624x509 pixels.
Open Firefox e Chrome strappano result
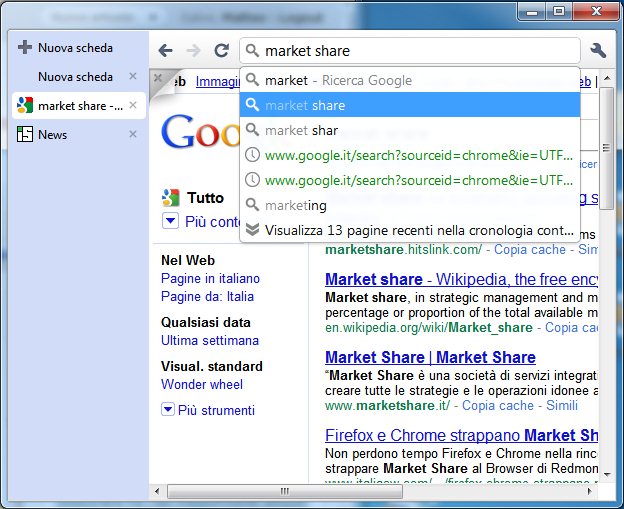click(x=461, y=435)
